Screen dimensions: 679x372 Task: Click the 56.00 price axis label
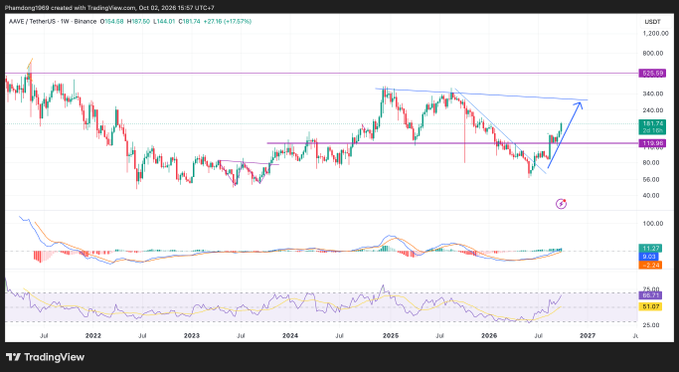(651, 179)
